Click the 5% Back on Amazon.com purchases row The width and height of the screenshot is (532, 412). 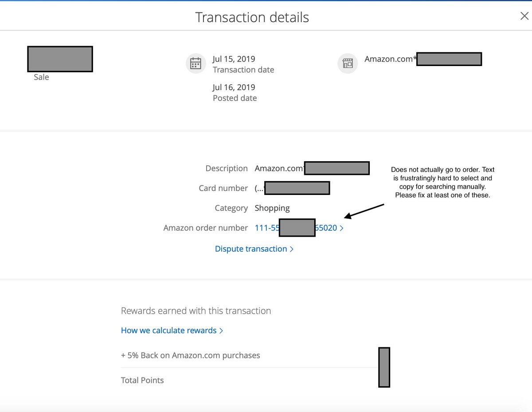click(x=191, y=355)
